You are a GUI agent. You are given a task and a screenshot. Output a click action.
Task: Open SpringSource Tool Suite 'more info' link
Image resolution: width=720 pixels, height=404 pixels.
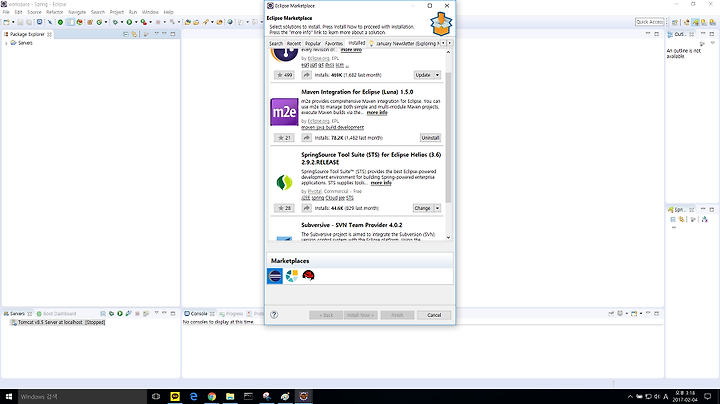381,183
